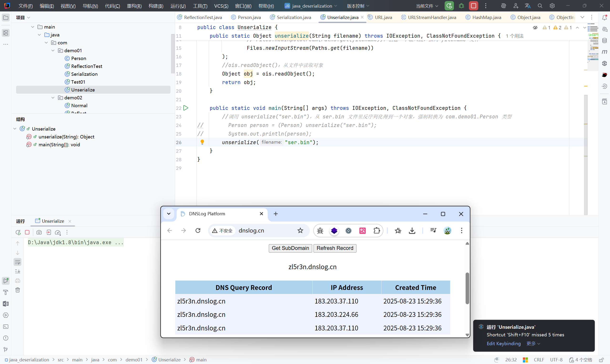Switch to the HashMap.java editor tab

coord(486,17)
